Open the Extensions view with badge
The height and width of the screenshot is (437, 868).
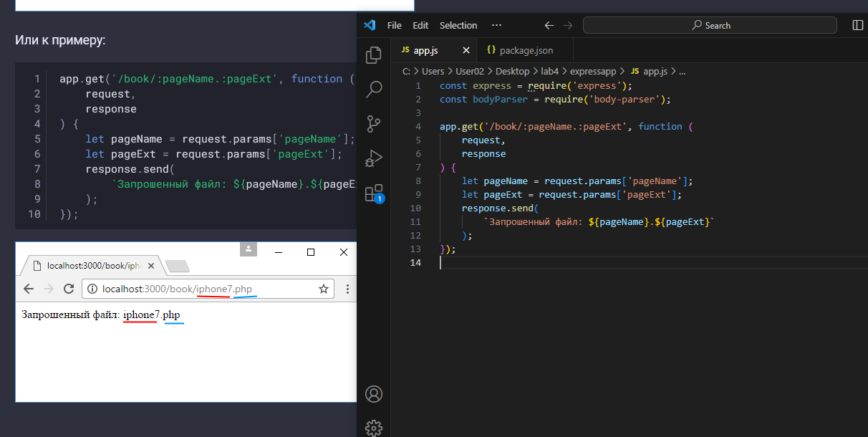point(374,193)
